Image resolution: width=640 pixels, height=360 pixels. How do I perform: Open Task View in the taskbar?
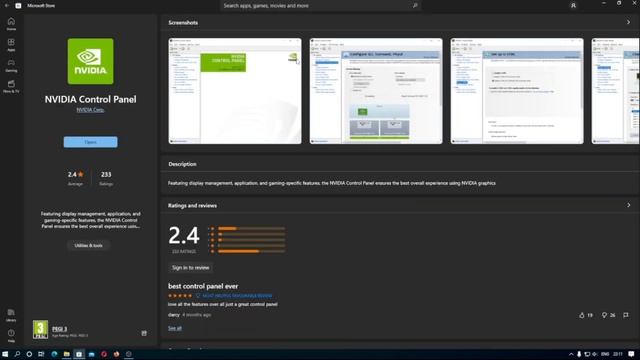point(41,354)
